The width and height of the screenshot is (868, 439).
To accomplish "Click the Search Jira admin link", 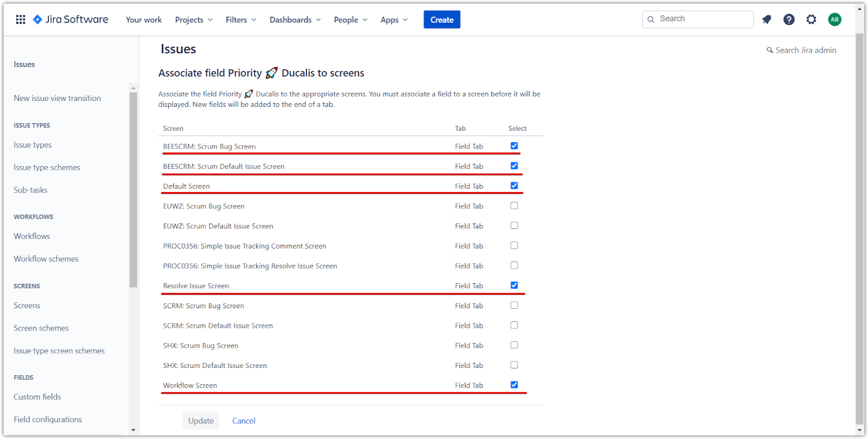I will 806,50.
